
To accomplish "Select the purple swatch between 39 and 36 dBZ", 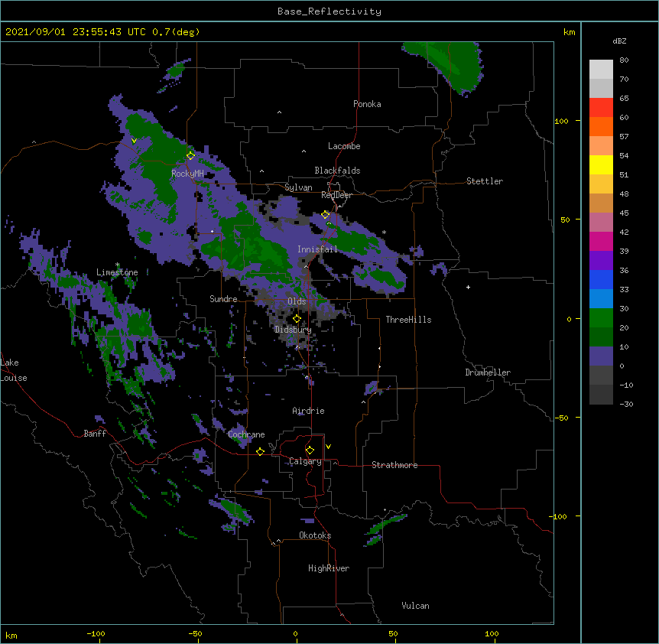I will 601,261.
